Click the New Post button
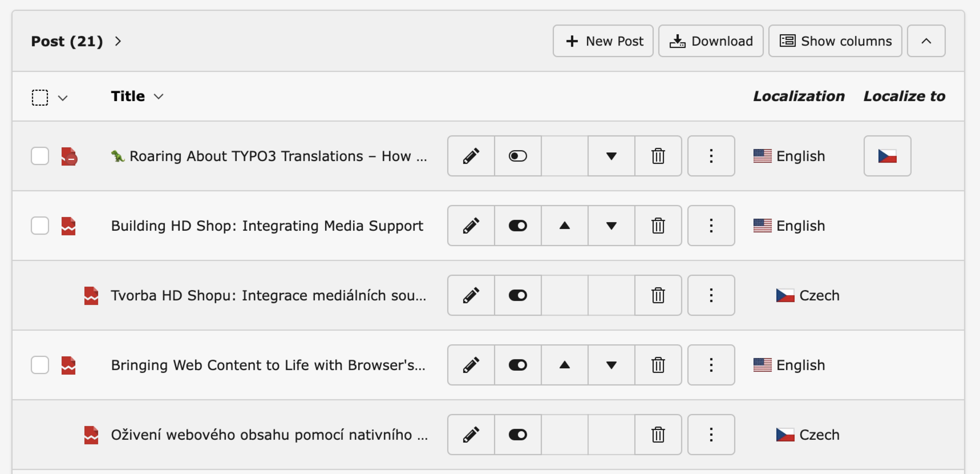Viewport: 980px width, 474px height. (603, 41)
